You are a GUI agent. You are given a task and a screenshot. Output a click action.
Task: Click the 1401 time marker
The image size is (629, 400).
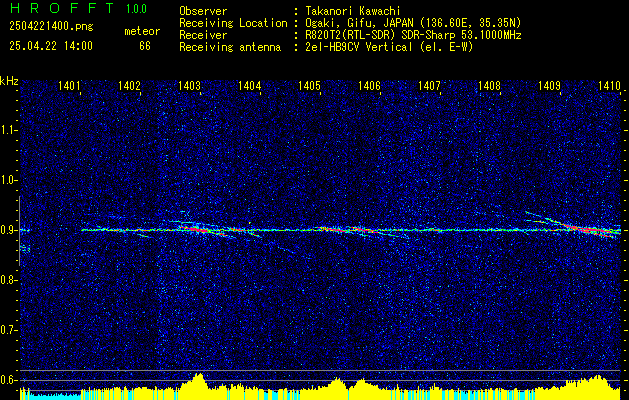coord(69,85)
